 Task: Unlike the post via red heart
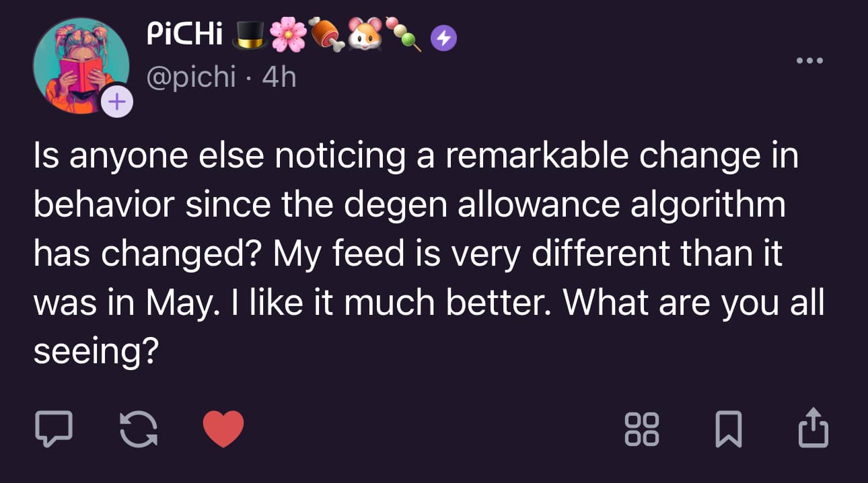point(223,429)
